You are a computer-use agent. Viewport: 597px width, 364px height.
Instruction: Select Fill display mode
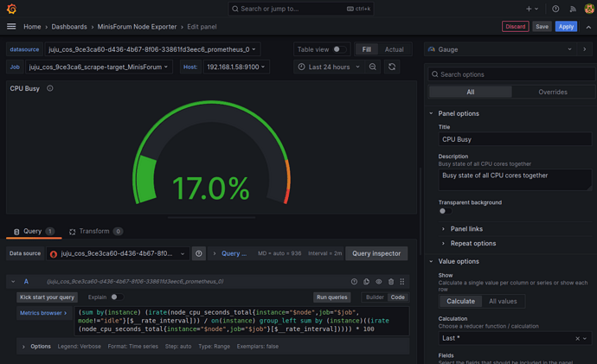pos(366,49)
